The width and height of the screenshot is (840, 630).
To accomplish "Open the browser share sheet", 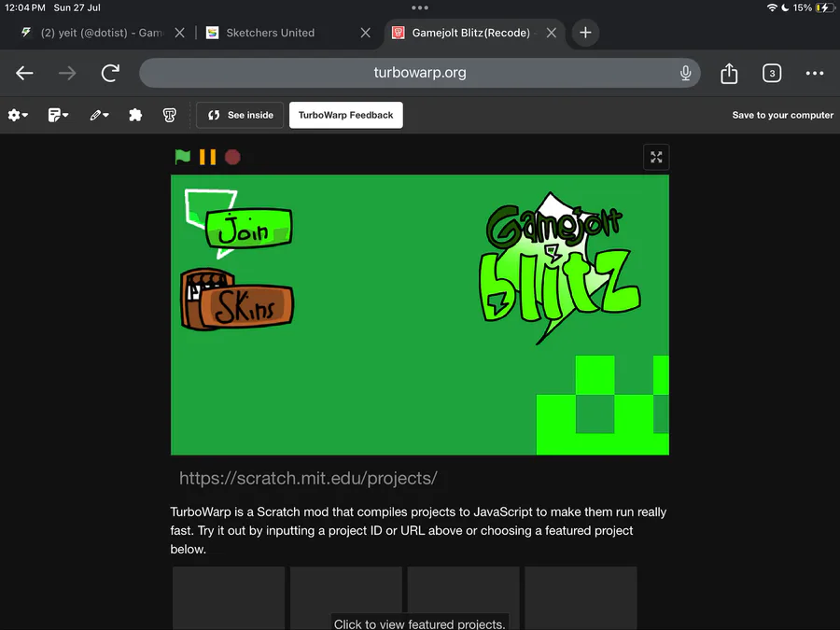I will (x=729, y=73).
